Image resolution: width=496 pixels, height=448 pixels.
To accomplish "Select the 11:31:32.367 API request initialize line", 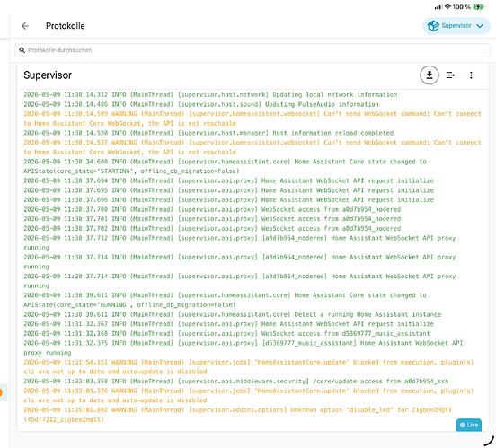I will tap(229, 324).
